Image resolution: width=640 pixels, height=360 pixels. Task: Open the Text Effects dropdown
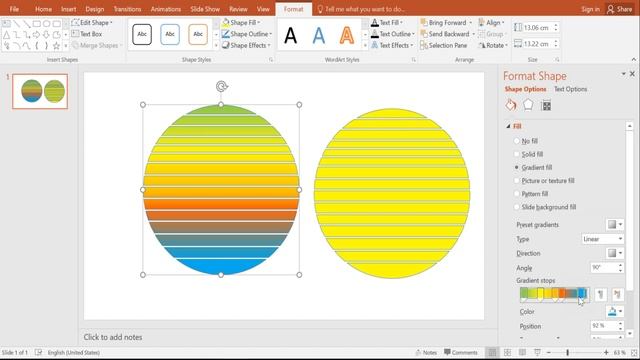coord(392,45)
